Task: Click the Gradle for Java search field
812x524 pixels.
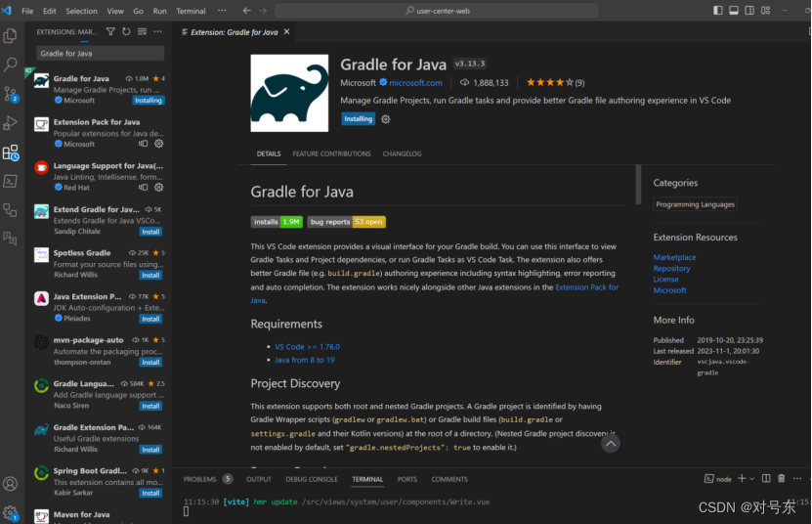Action: (100, 54)
